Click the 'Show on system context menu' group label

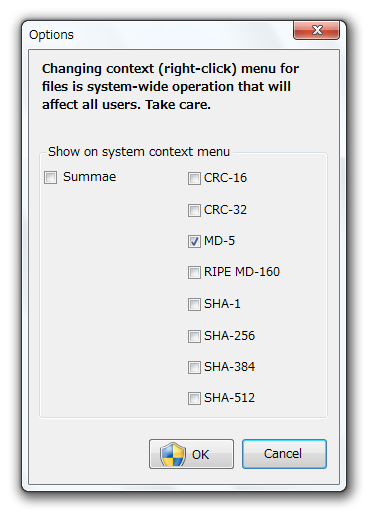click(139, 152)
